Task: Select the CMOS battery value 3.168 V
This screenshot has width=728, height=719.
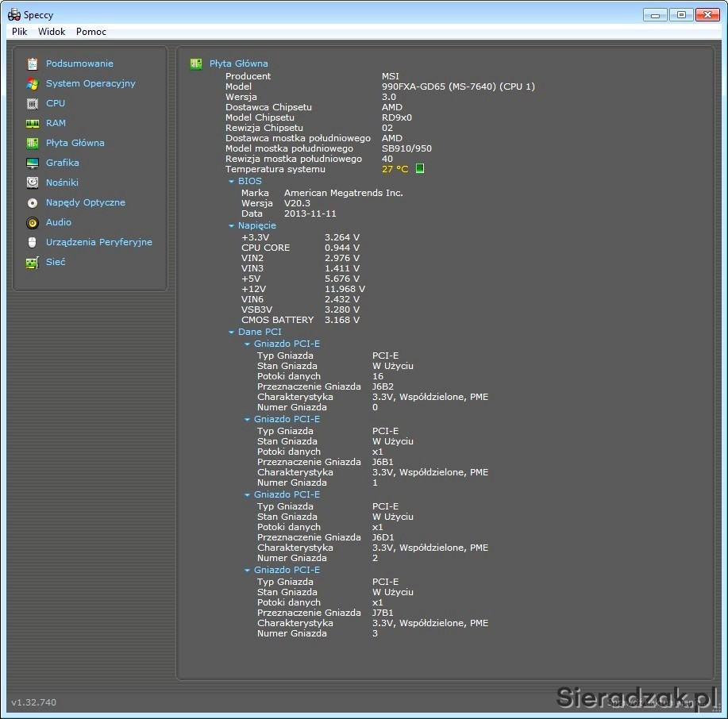Action: point(342,320)
